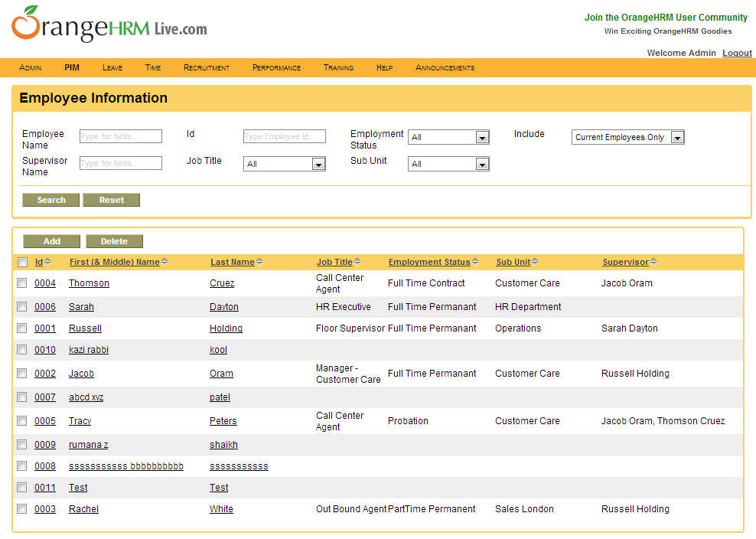Focus the Employee Name input field
The width and height of the screenshot is (756, 539).
pyautogui.click(x=121, y=136)
